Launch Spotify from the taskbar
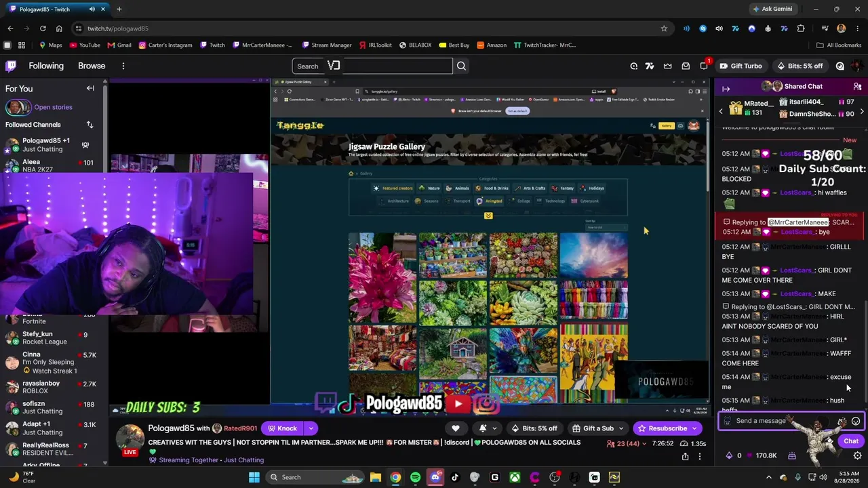The width and height of the screenshot is (868, 488). pyautogui.click(x=415, y=477)
